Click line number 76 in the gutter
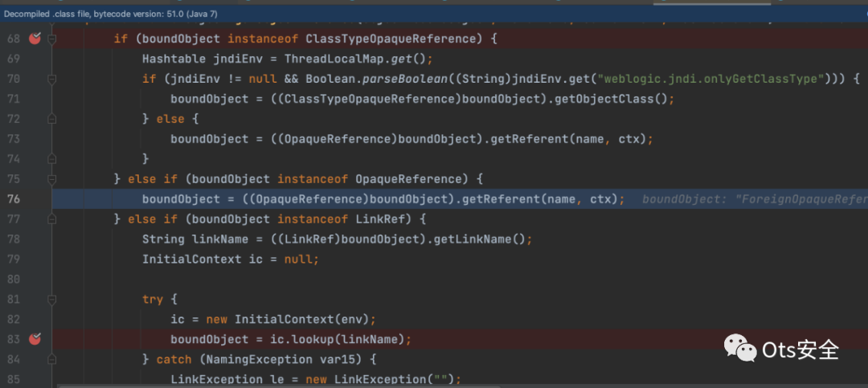 (x=14, y=198)
